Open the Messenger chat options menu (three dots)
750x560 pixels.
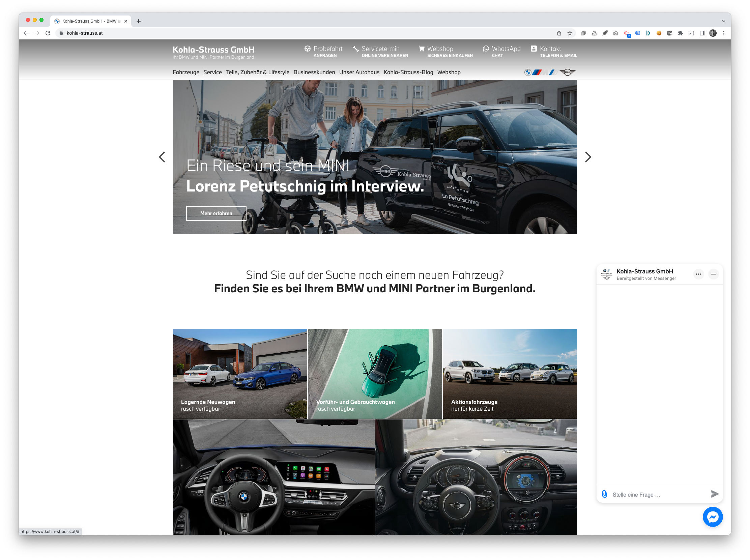(698, 274)
